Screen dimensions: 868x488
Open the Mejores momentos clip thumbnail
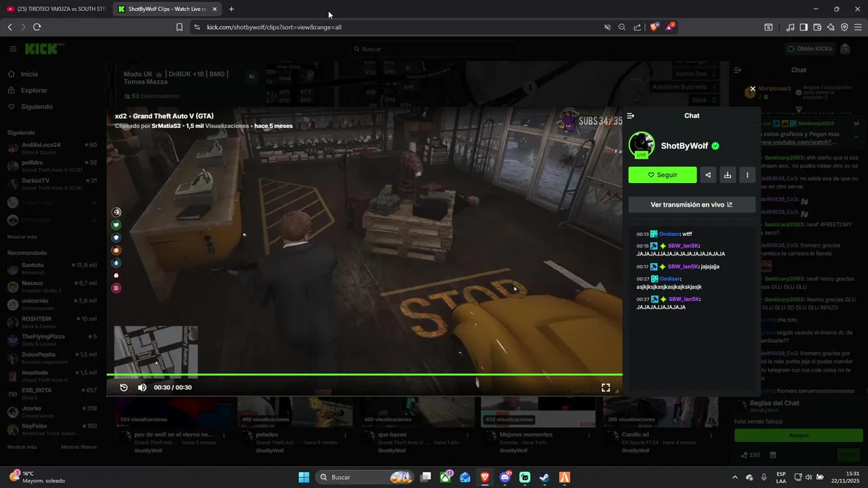[538, 412]
